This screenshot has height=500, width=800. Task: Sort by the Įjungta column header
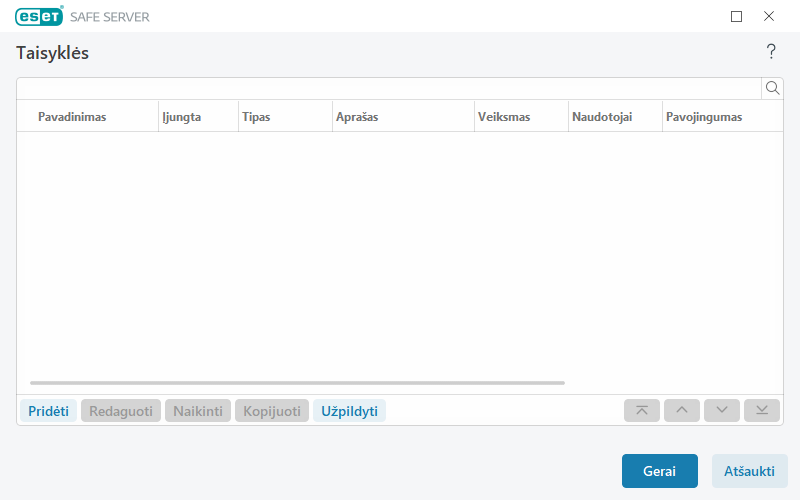tap(182, 117)
